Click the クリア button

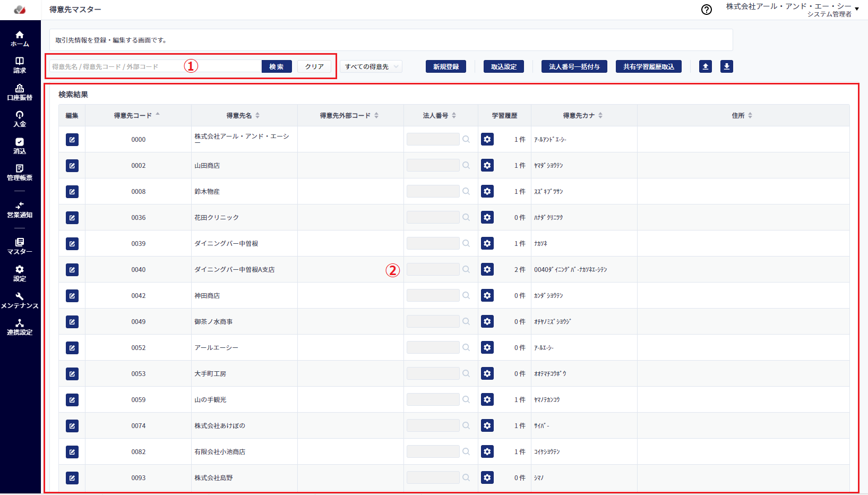[x=314, y=66]
